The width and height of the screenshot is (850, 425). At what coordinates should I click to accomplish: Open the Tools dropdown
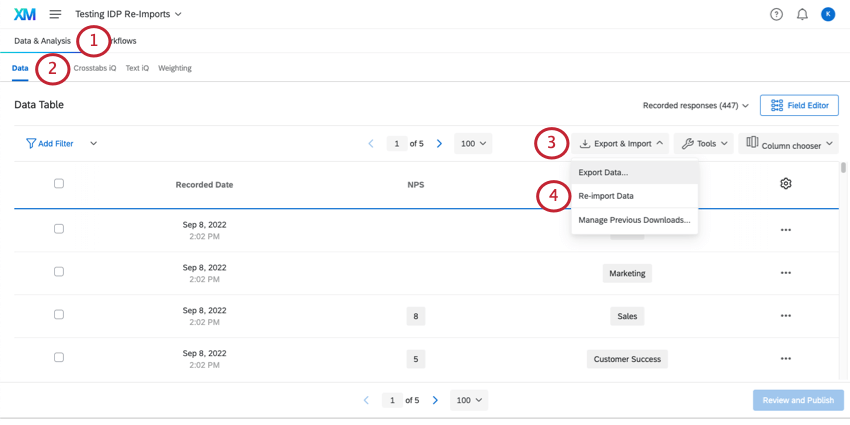pos(704,144)
